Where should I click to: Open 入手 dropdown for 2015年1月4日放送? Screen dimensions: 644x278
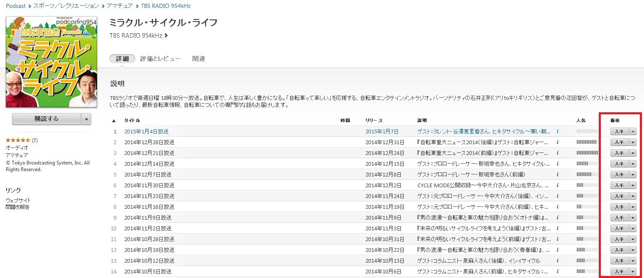click(x=632, y=131)
